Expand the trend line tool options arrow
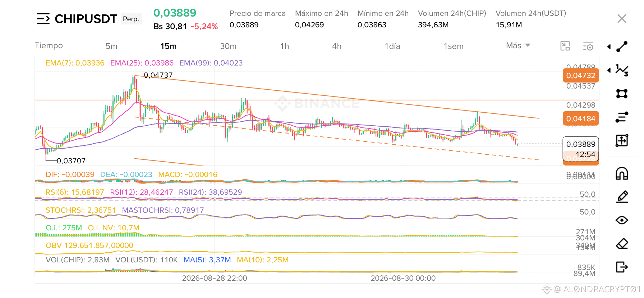This screenshot has width=644, height=298. click(x=609, y=46)
